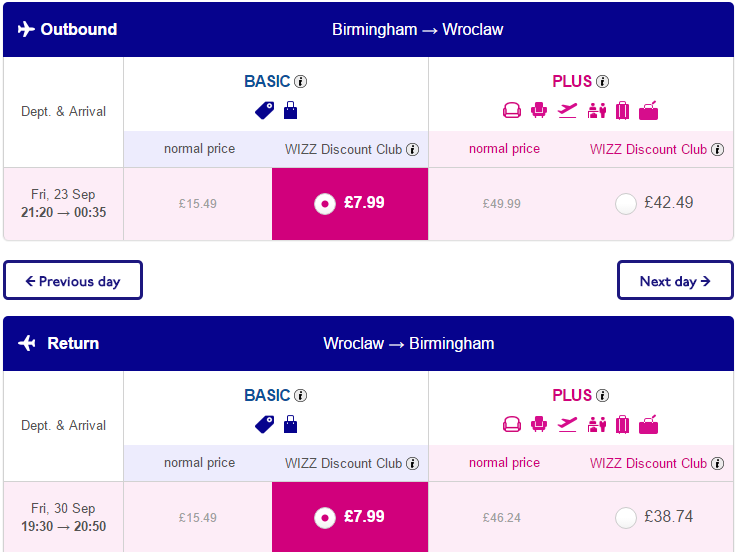Click the Outbound PLUS info icon
The image size is (735, 552).
pos(602,82)
